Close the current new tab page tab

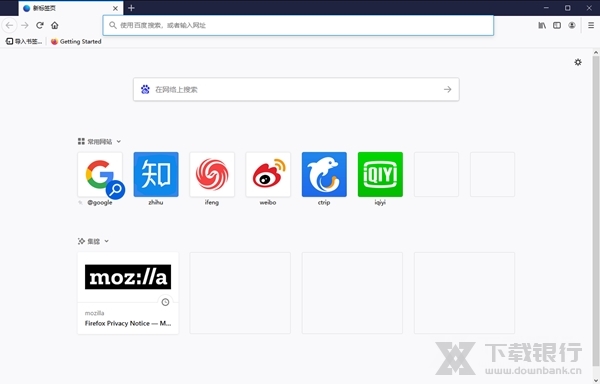coord(115,8)
